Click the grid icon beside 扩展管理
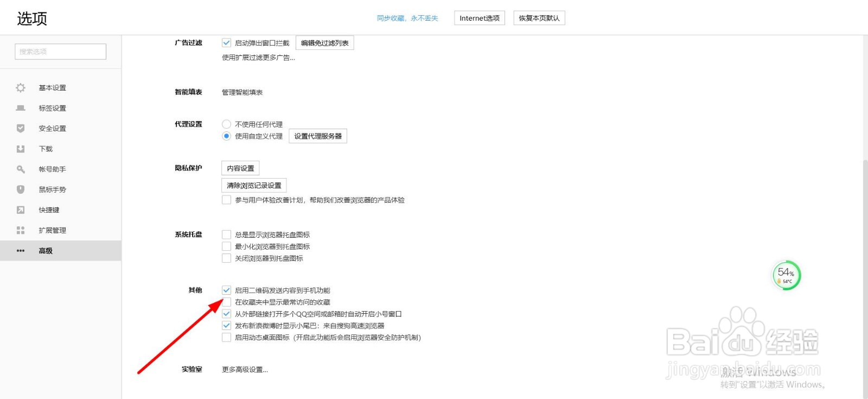Viewport: 868px width, 399px height. (x=21, y=230)
